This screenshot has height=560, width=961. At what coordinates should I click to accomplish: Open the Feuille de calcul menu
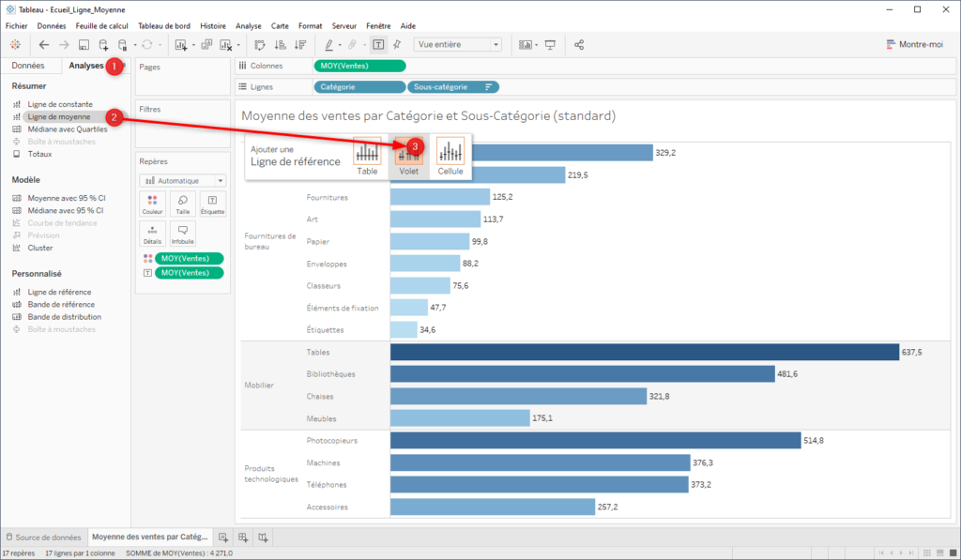pos(101,25)
